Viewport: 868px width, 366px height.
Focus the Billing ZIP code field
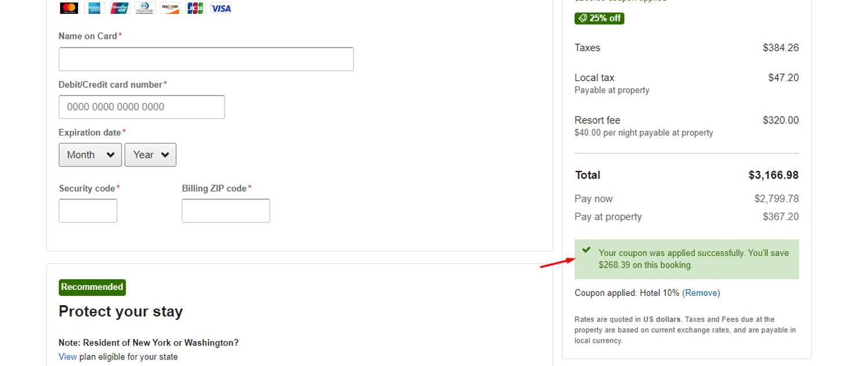[x=226, y=211]
